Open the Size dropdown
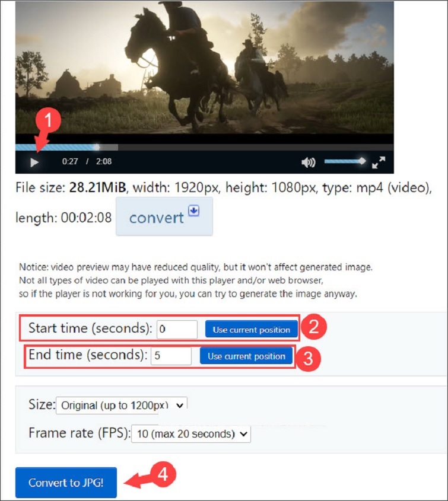The height and width of the screenshot is (501, 448). [122, 406]
